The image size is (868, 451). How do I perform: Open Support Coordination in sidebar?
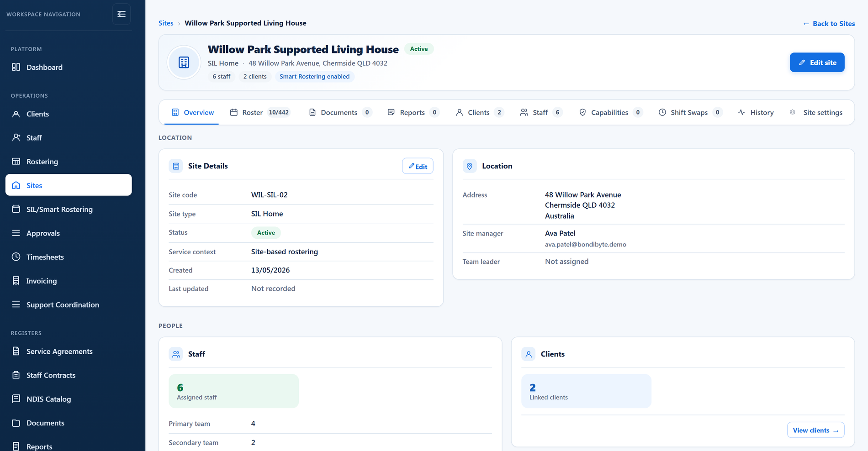69,304
